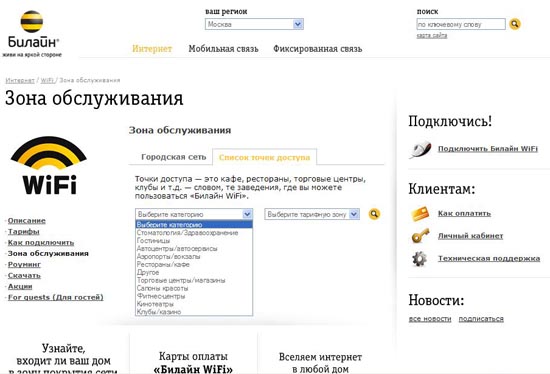Open the Описание sidebar link
The width and height of the screenshot is (550, 374).
click(x=27, y=221)
